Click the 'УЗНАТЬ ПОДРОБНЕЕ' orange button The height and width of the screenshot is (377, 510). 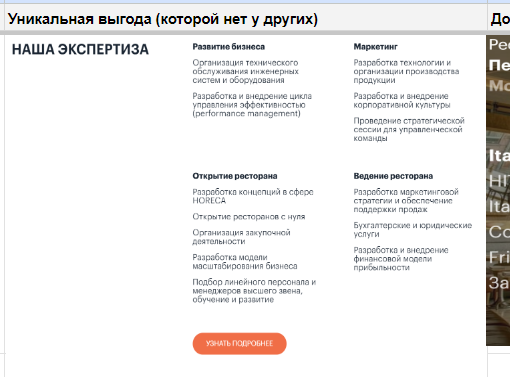(239, 343)
